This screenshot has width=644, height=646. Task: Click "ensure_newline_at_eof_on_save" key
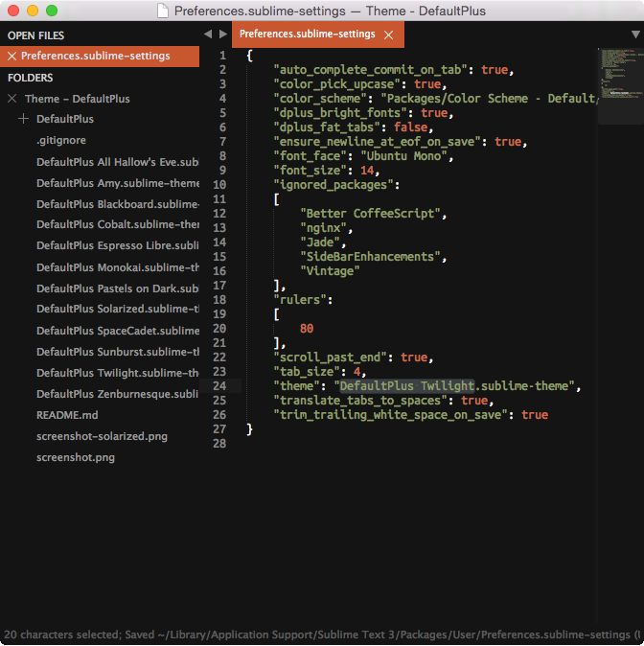click(379, 142)
